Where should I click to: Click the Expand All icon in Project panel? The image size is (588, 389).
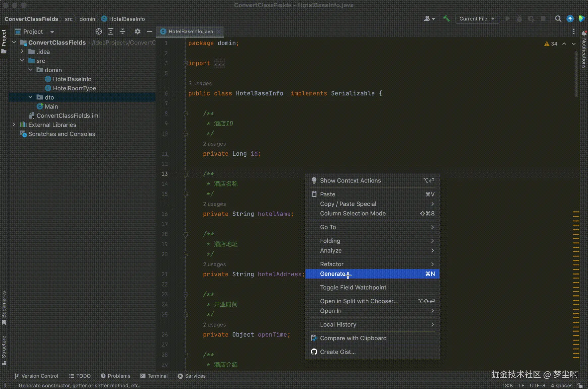pos(111,32)
